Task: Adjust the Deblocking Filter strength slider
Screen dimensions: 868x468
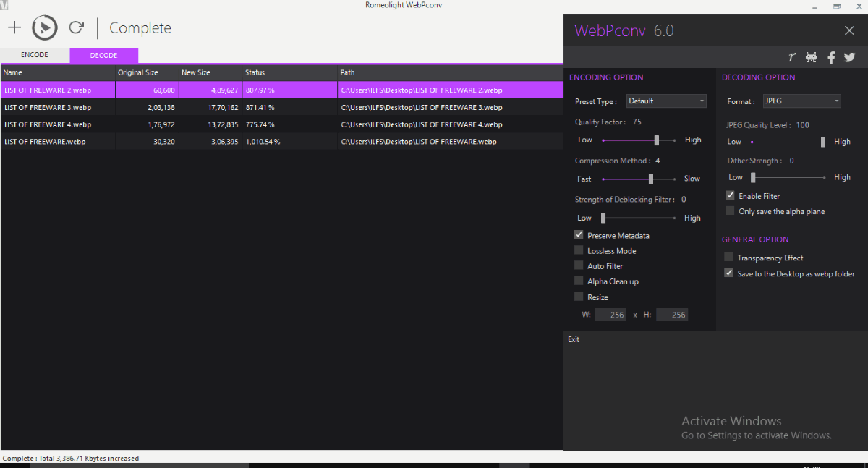Action: [639, 218]
